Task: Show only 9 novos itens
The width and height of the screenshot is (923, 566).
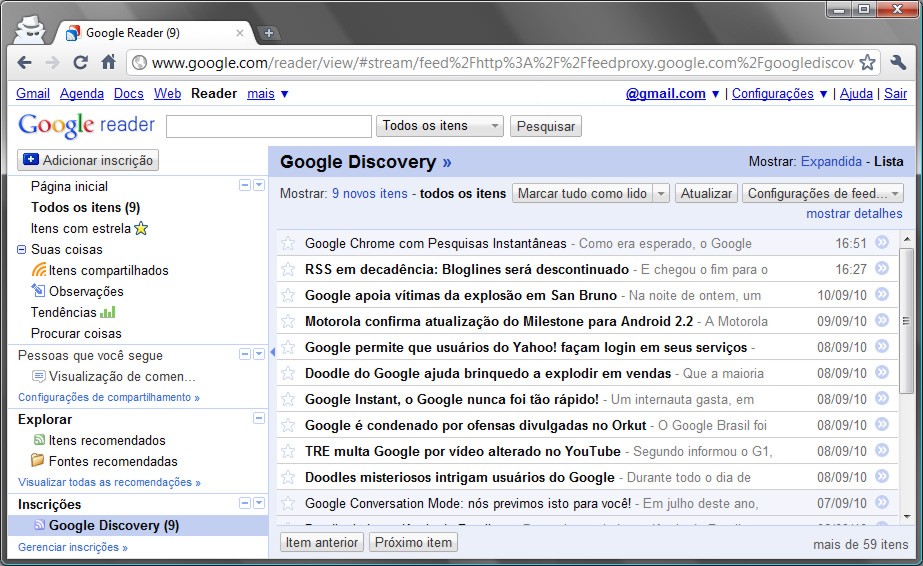Action: click(x=370, y=194)
